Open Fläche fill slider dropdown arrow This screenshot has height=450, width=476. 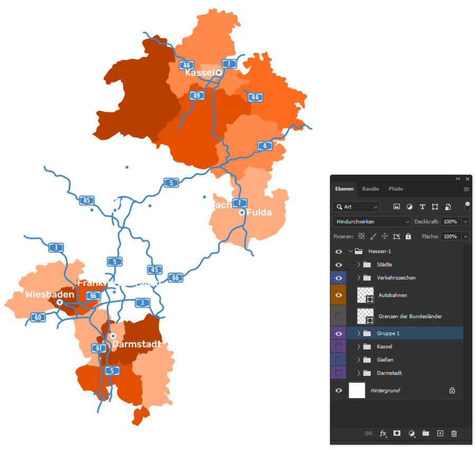coord(465,236)
